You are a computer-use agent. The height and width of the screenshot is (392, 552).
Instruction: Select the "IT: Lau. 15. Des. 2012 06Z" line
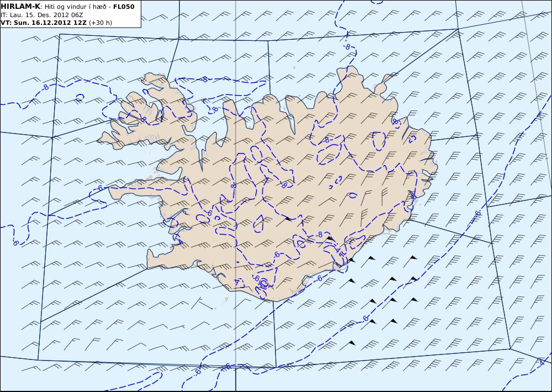tap(41, 15)
